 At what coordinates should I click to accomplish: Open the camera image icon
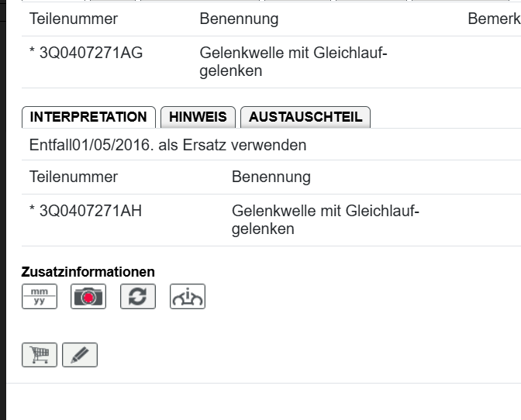88,297
